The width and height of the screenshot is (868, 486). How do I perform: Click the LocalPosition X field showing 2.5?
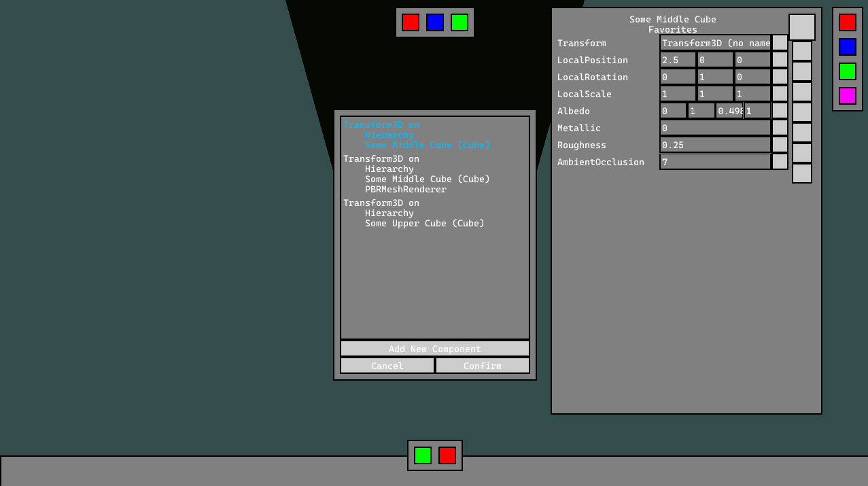point(678,60)
